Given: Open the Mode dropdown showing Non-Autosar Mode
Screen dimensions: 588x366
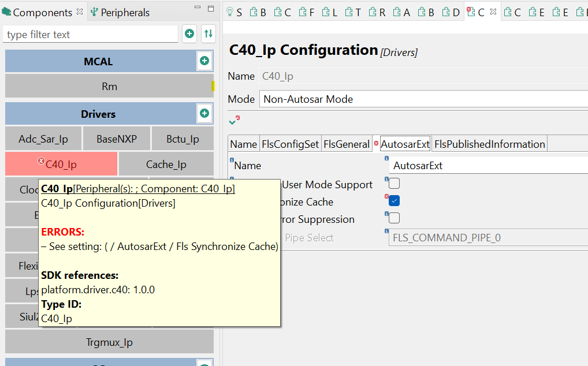Looking at the screenshot, I should (x=404, y=99).
